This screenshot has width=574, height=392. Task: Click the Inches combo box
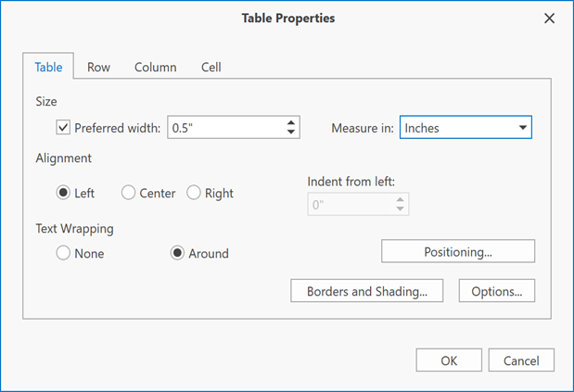tap(466, 128)
